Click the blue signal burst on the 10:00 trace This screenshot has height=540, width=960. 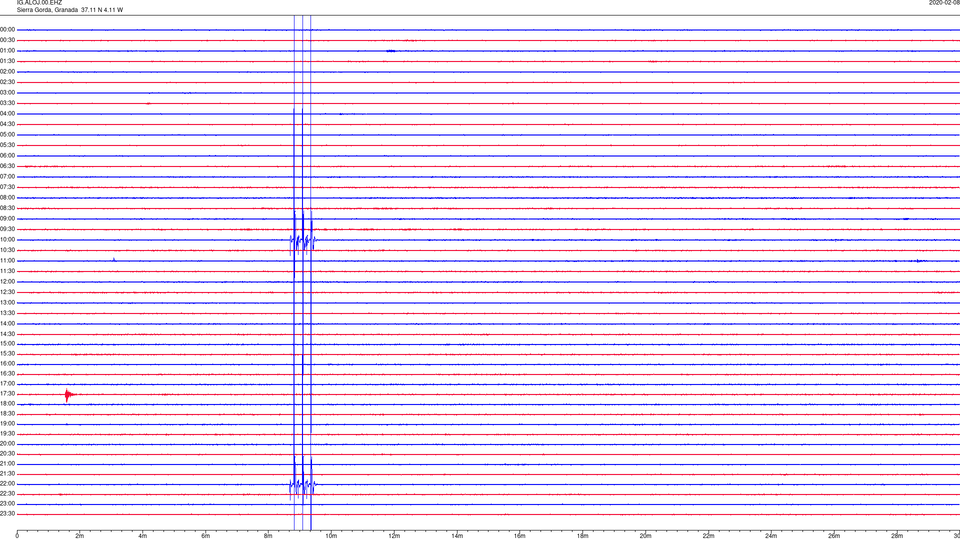[x=303, y=240]
